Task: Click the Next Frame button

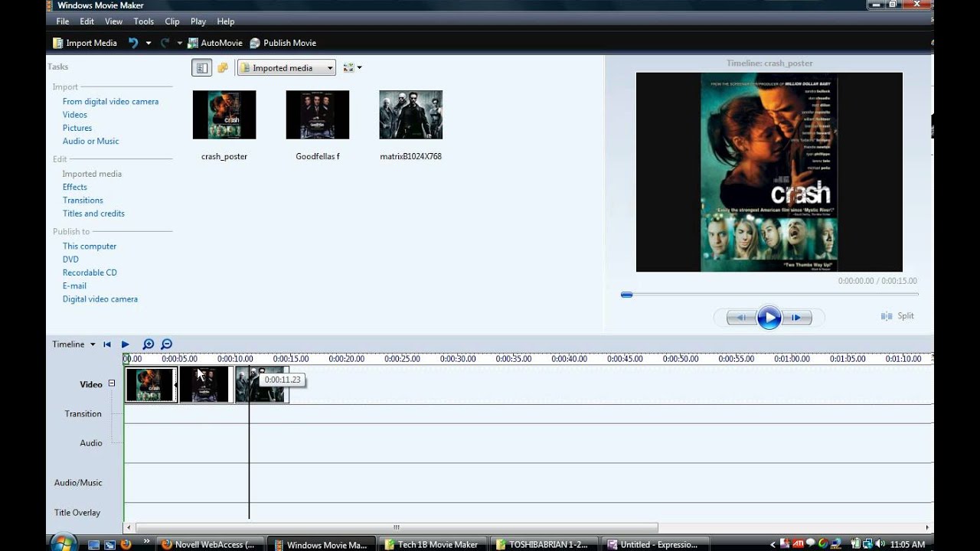Action: click(796, 317)
